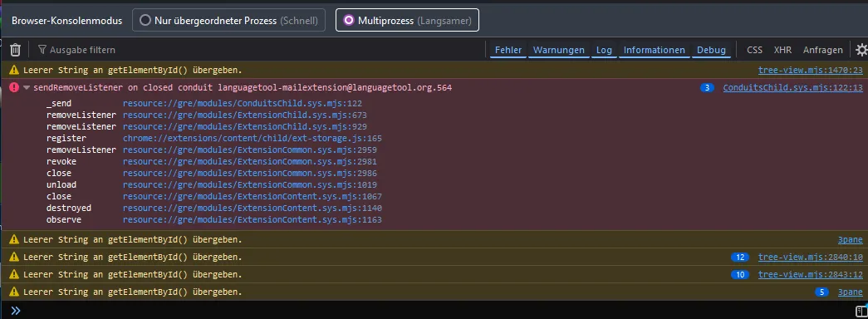This screenshot has width=868, height=319.
Task: Open ExtensionCommon.sys.mjs:2981 stack link
Action: [250, 162]
